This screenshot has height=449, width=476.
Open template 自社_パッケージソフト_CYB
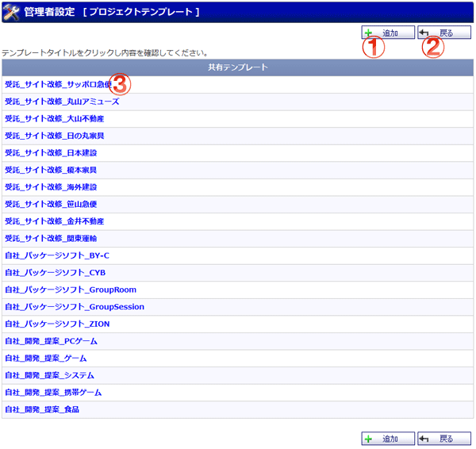click(56, 273)
